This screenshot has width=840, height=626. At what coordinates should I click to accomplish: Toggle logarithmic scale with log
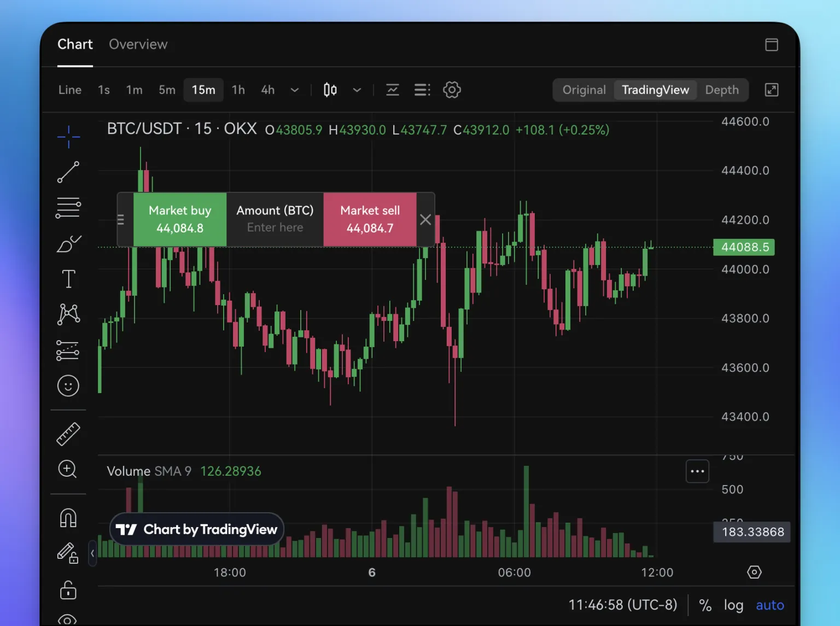[733, 605]
